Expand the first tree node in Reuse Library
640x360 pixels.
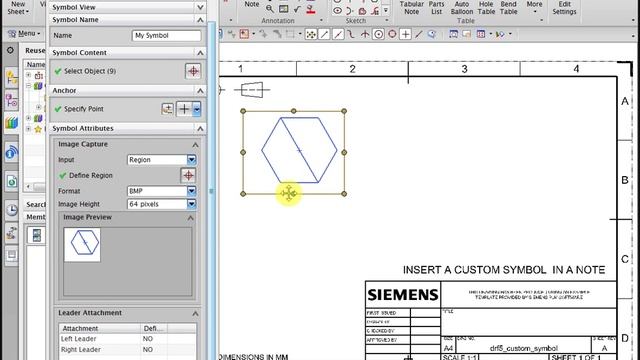[x=29, y=75]
